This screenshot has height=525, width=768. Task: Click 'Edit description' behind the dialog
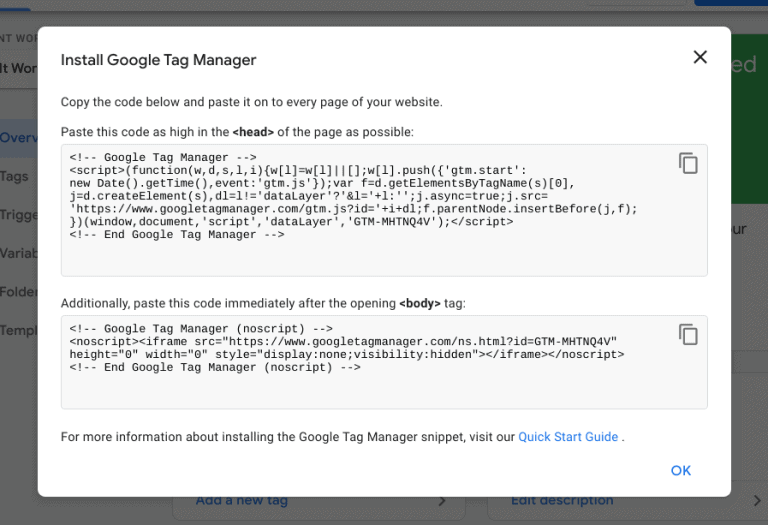562,501
